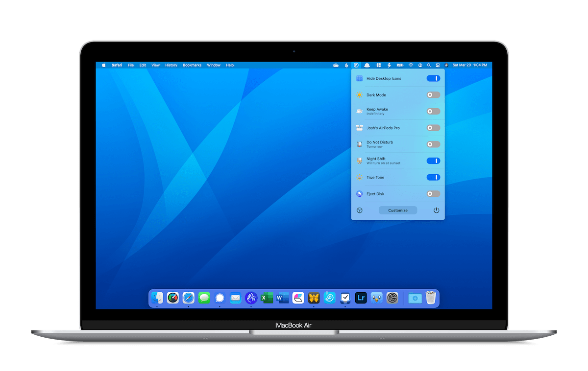Click the power icon in the panel
588x371 pixels.
(437, 210)
